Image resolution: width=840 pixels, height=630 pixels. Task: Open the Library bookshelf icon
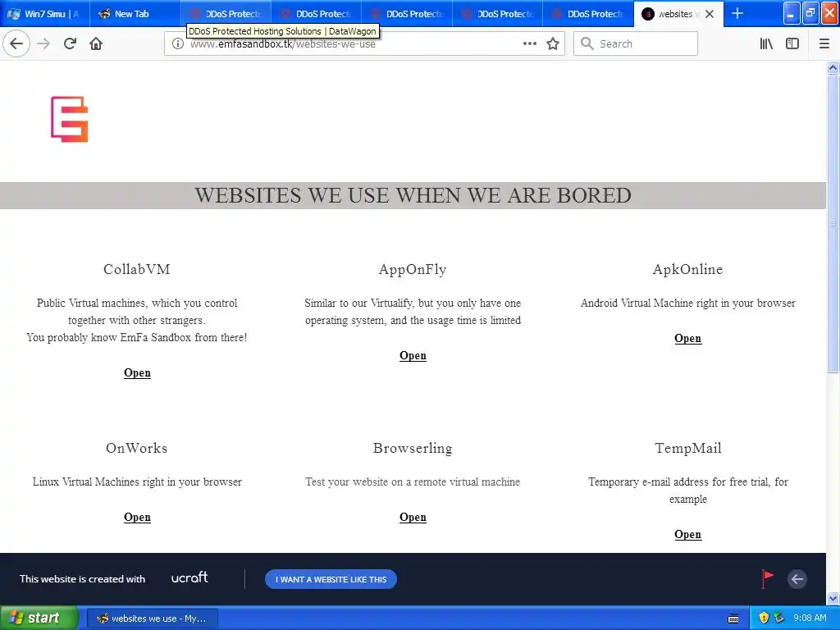766,43
